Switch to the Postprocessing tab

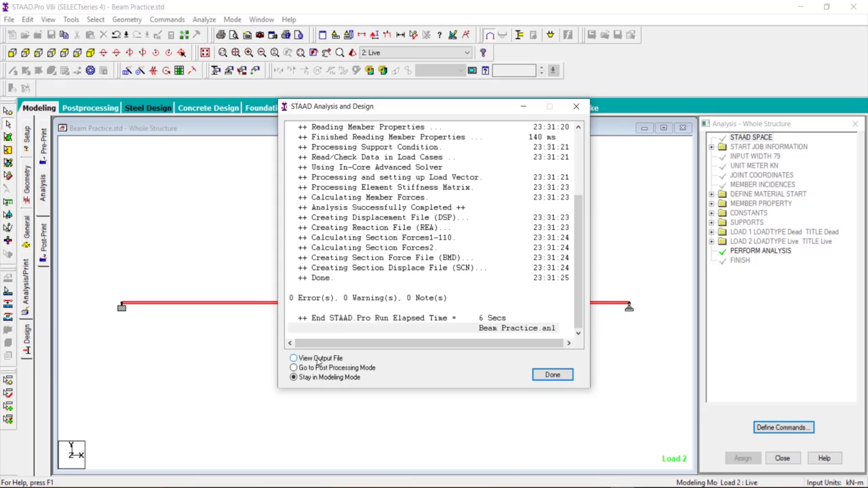pyautogui.click(x=90, y=108)
